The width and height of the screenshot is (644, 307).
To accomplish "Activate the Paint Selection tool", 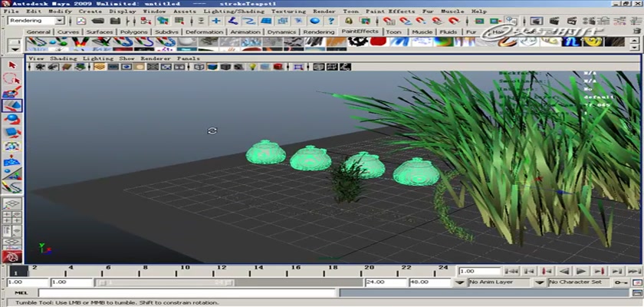I will (12, 91).
